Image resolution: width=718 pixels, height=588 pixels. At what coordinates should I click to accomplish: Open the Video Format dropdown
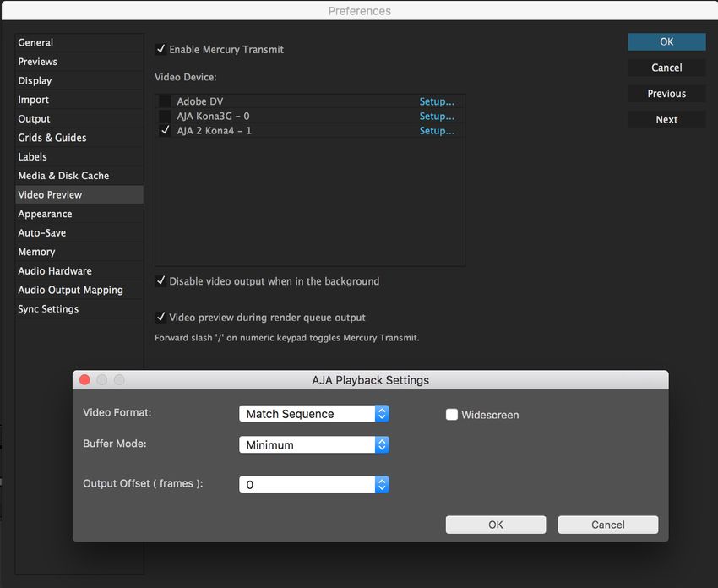[x=314, y=414]
